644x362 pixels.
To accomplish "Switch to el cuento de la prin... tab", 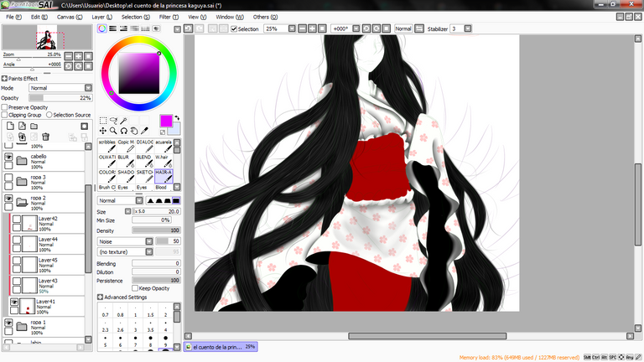I will tap(221, 347).
